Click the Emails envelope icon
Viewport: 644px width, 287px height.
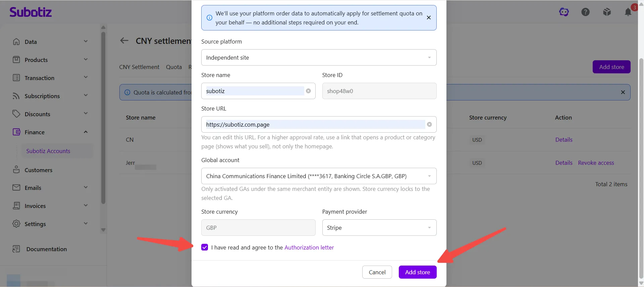(16, 188)
